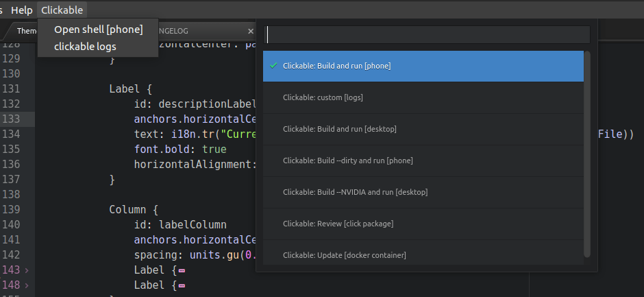Expand folded code at line 148
The width and height of the screenshot is (644, 297).
click(27, 285)
